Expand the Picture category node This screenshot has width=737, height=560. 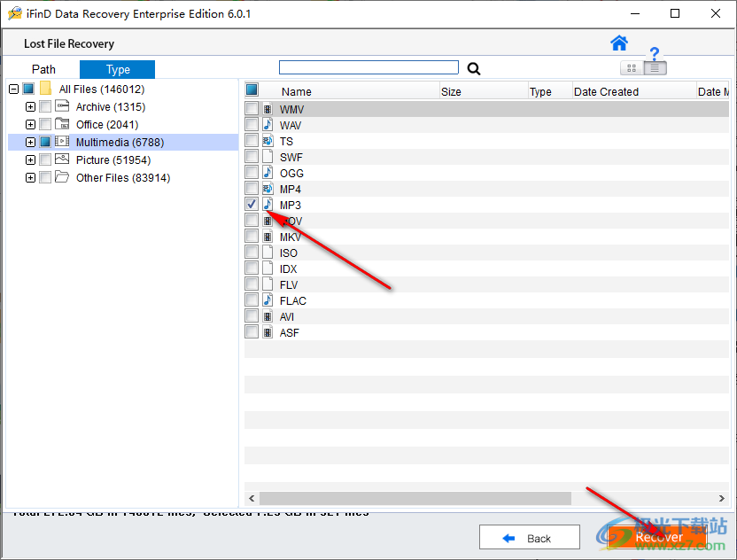[30, 159]
